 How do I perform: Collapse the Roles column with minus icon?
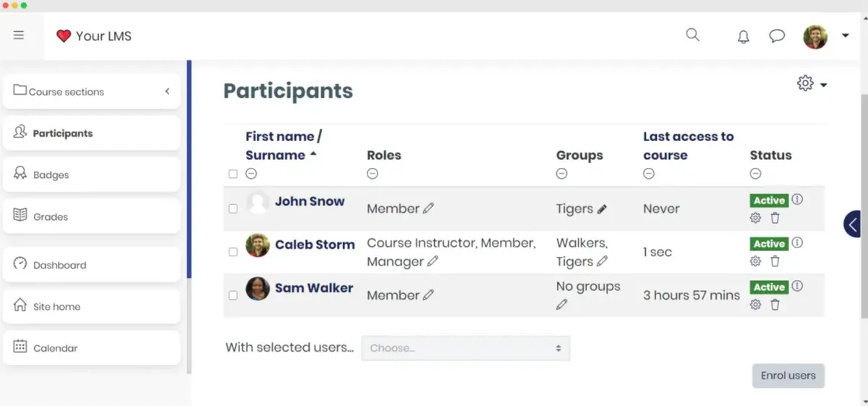click(x=372, y=174)
